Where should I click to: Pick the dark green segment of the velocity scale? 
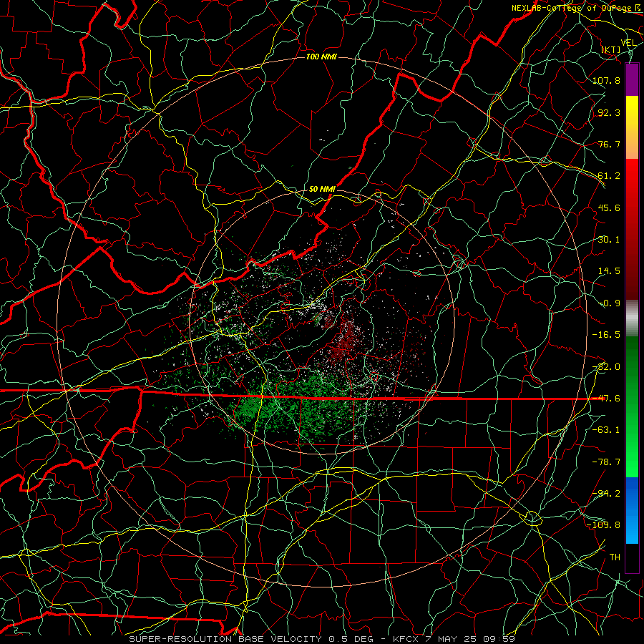[632, 370]
